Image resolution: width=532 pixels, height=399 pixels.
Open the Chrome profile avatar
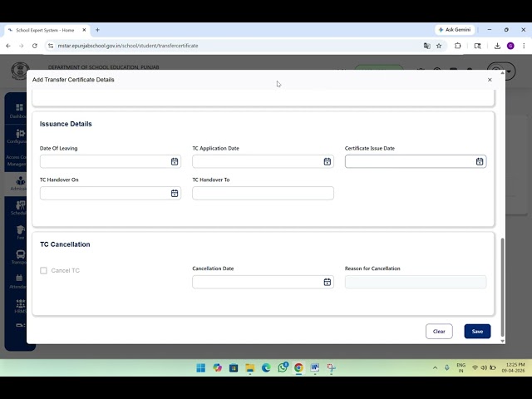510,46
